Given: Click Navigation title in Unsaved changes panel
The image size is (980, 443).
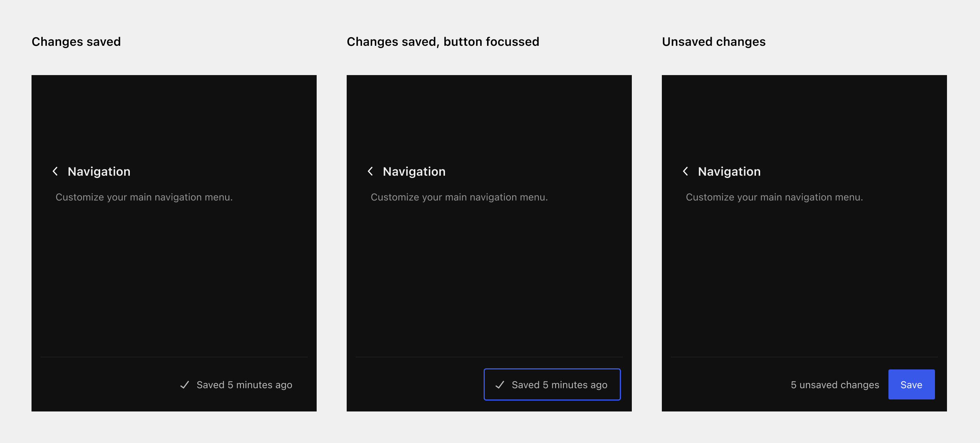Looking at the screenshot, I should tap(729, 172).
